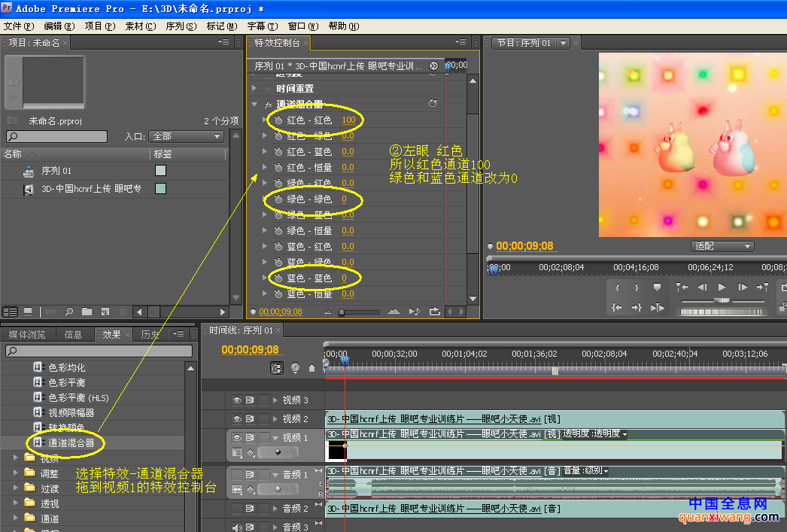Toggle audio output box on 音频 1
Viewport: 787px width, 532px height.
point(237,474)
